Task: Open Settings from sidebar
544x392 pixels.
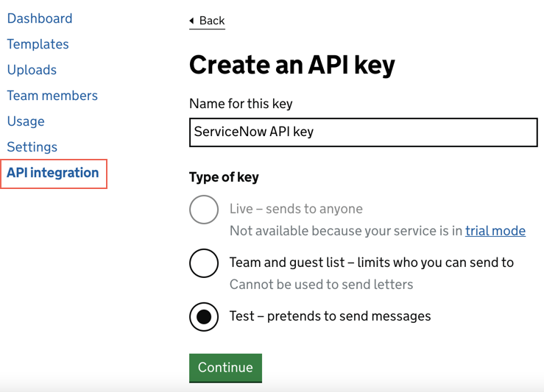Action: point(32,146)
